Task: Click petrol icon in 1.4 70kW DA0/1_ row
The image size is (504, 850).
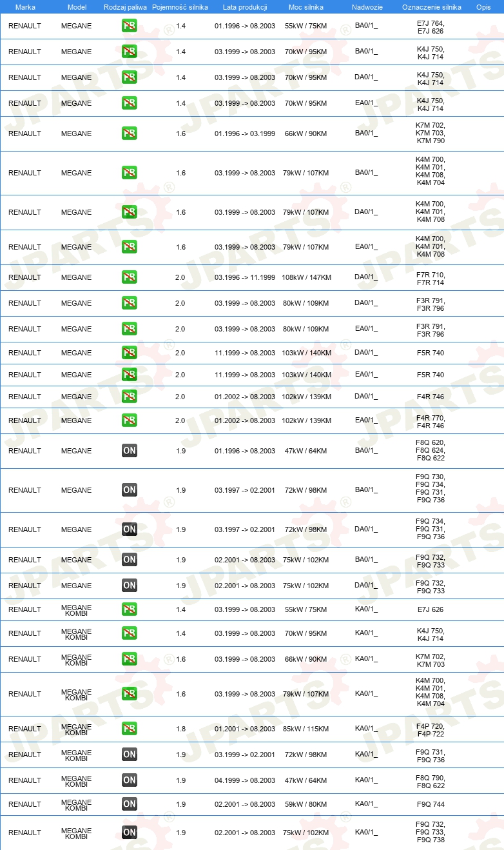Action: [x=130, y=77]
